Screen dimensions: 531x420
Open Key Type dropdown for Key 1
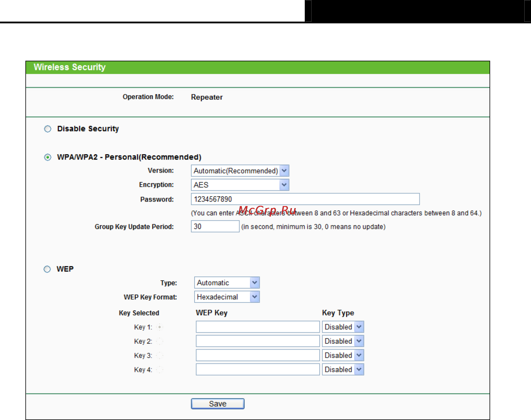coord(343,327)
